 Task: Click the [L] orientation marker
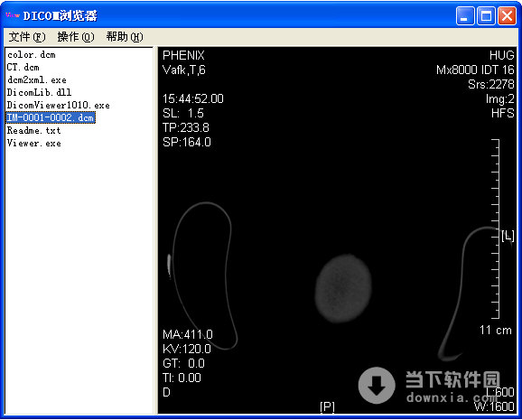tap(508, 236)
